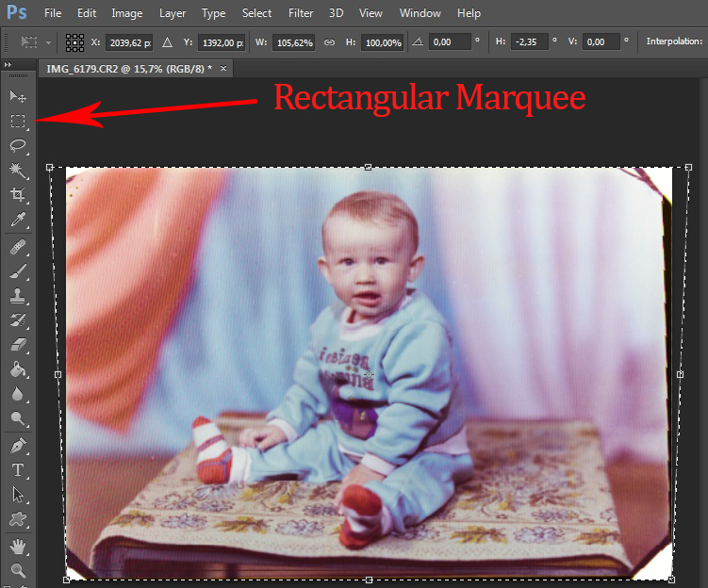The image size is (708, 588).
Task: Select the Horizontal Type tool
Action: point(18,470)
